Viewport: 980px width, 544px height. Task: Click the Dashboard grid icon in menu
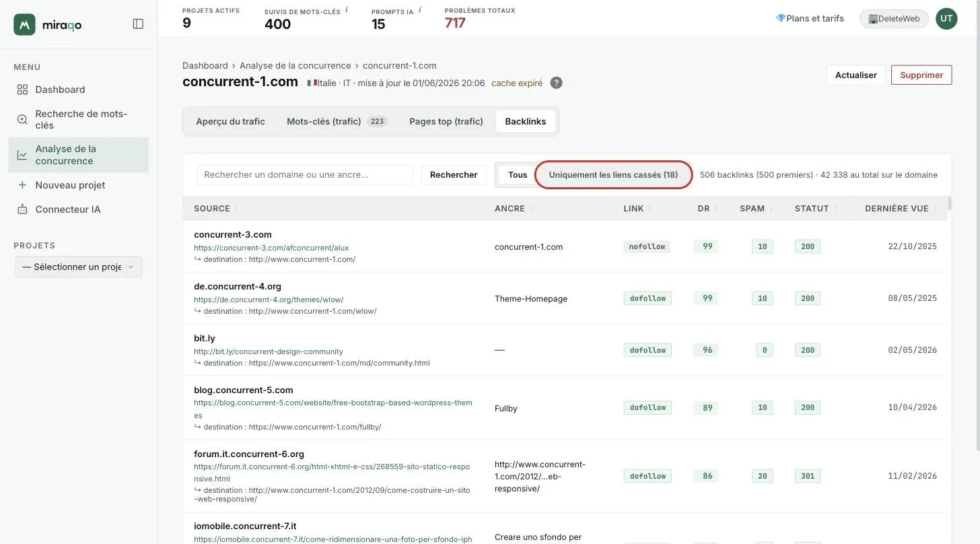pyautogui.click(x=22, y=90)
